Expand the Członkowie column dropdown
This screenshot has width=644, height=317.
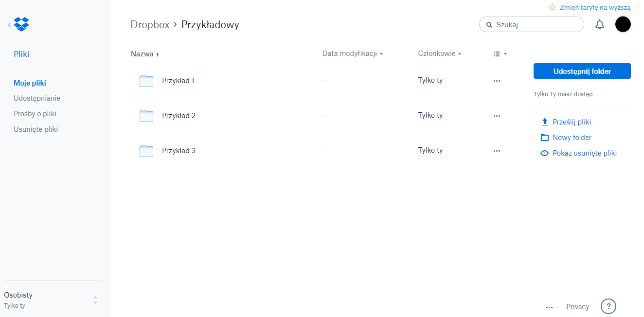[x=440, y=53]
